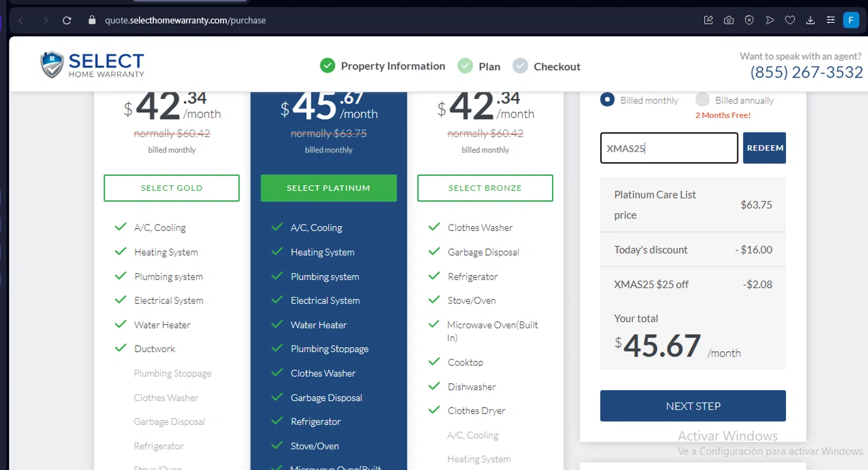Click the Select Home Warranty shield logo
868x470 pixels.
click(52, 65)
